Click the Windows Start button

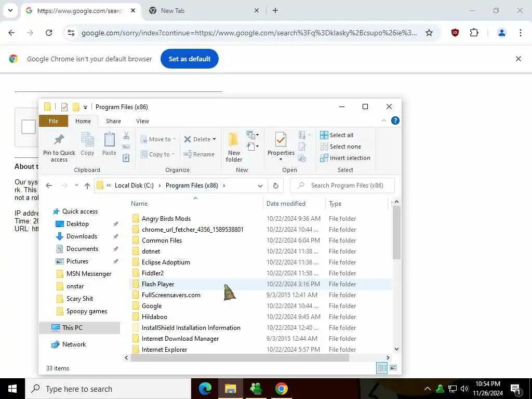(x=12, y=389)
